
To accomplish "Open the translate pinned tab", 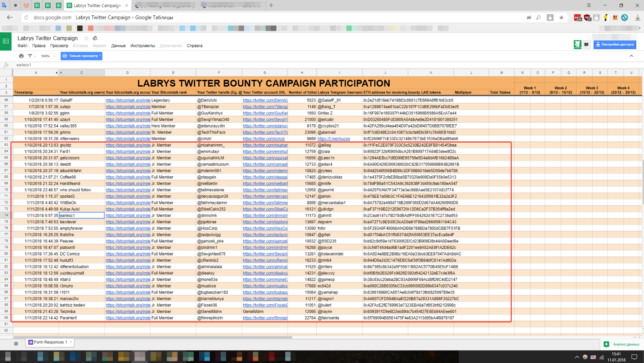I will (4, 5).
